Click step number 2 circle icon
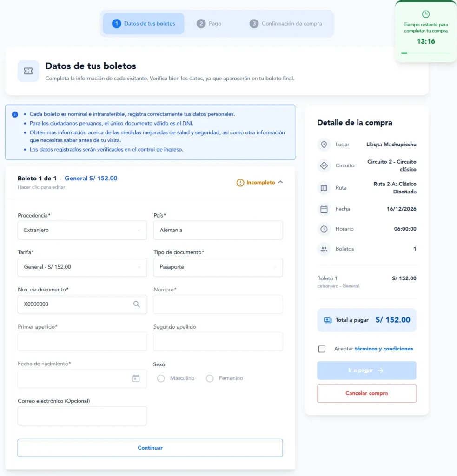457x476 pixels. [201, 24]
